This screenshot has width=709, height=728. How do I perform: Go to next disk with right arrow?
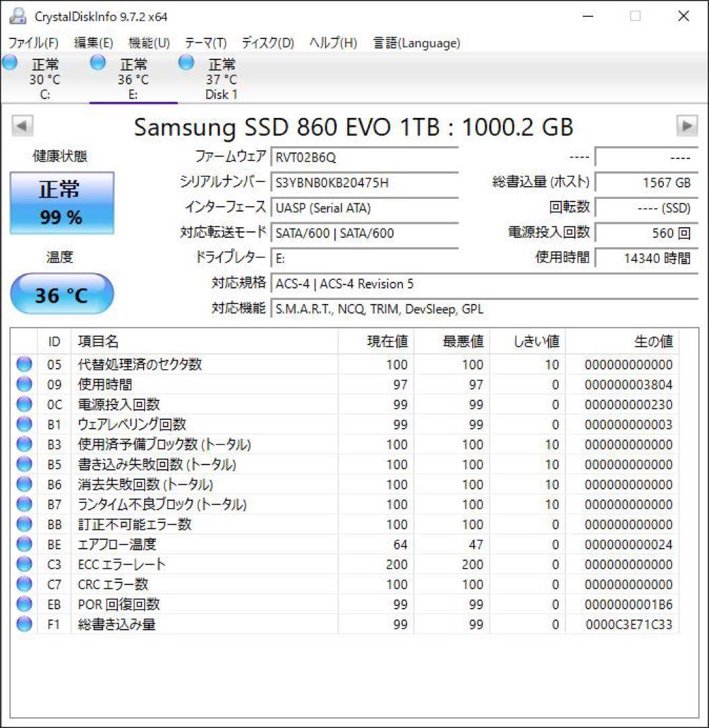point(687,126)
